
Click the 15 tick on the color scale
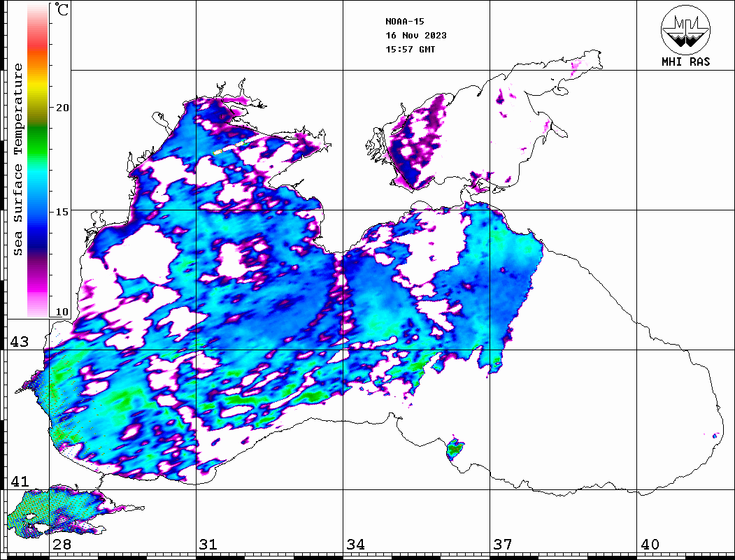pyautogui.click(x=62, y=212)
